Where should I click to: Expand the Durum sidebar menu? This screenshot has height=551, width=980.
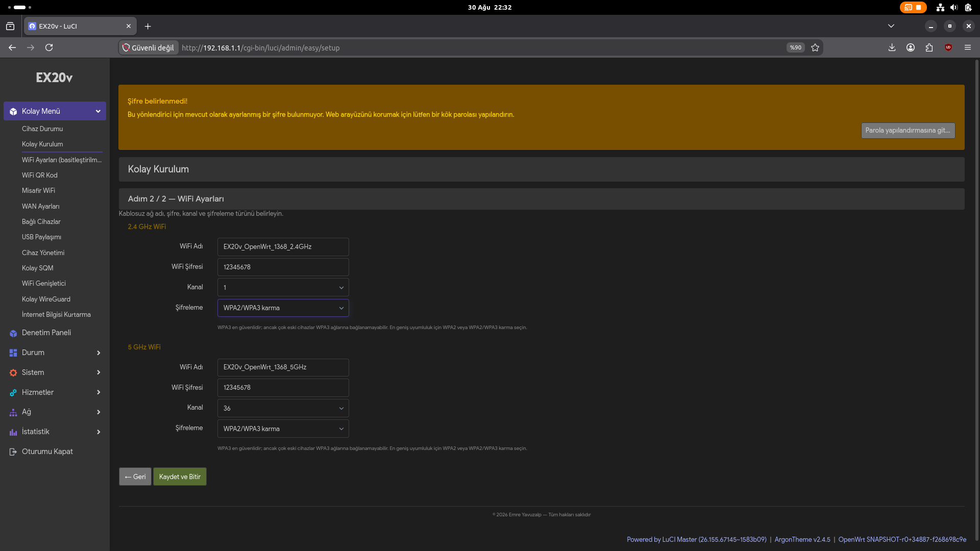click(x=55, y=353)
